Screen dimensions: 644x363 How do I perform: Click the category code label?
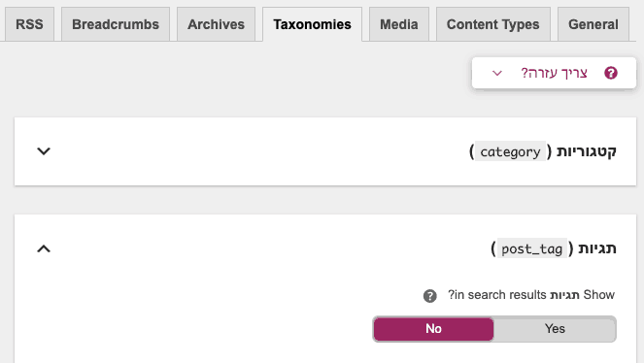[510, 151]
